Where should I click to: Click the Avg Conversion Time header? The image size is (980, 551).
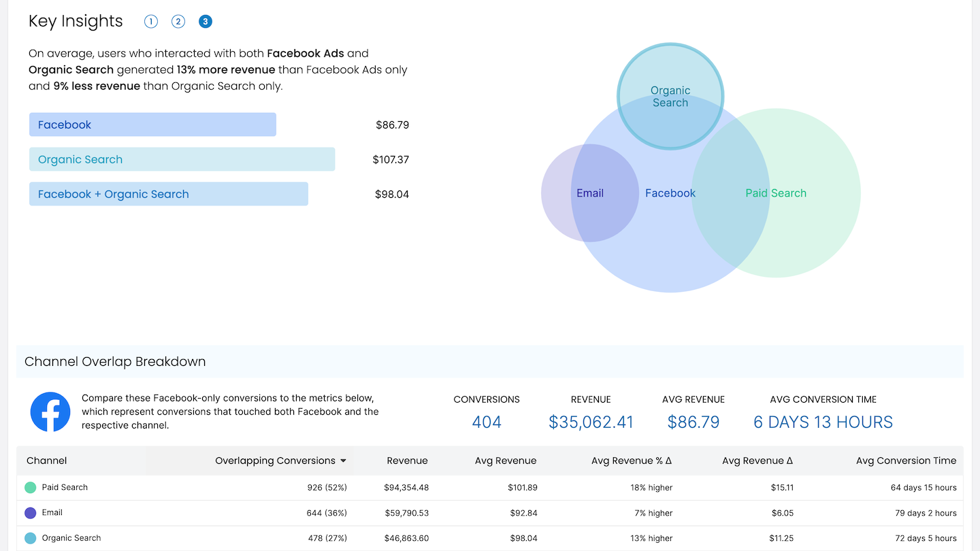point(906,461)
